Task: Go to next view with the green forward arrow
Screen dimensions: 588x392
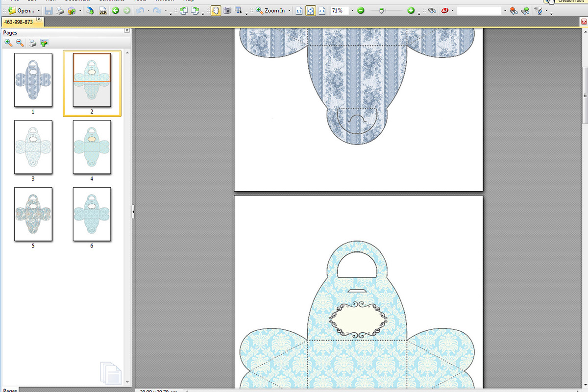Action: pyautogui.click(x=126, y=10)
